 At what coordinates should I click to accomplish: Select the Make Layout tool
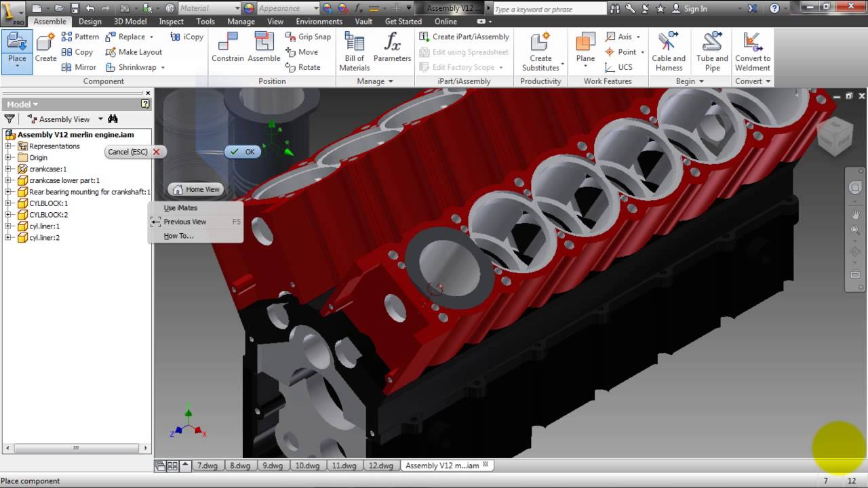[x=134, y=52]
